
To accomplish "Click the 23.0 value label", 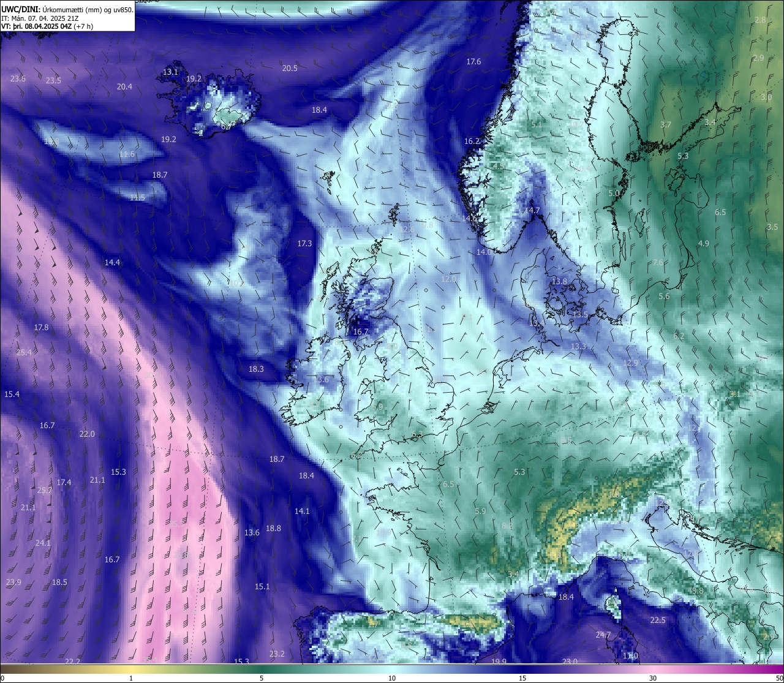I will (x=570, y=662).
